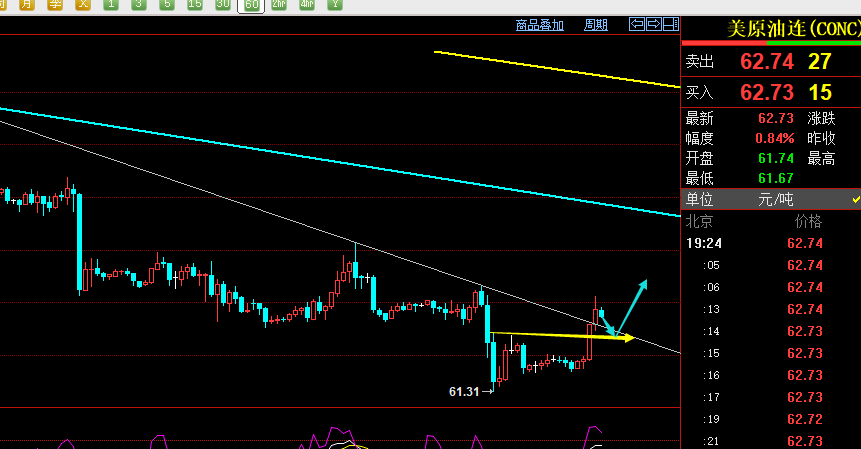
Task: Switch chart to 2hr period
Action: (x=279, y=4)
